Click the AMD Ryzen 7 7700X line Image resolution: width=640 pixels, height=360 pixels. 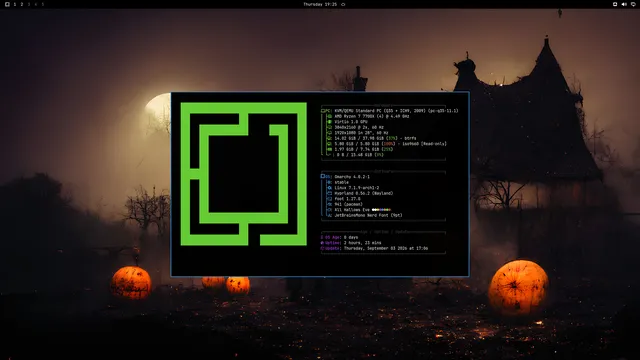(x=372, y=116)
